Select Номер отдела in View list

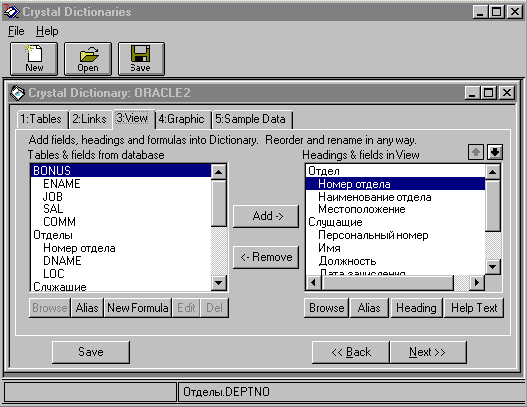point(395,184)
